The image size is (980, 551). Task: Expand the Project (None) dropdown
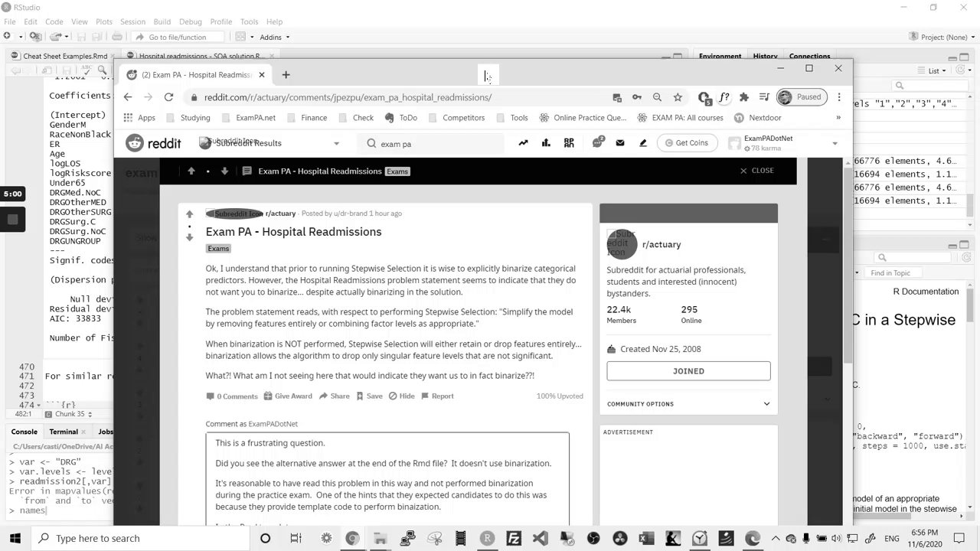pyautogui.click(x=942, y=37)
